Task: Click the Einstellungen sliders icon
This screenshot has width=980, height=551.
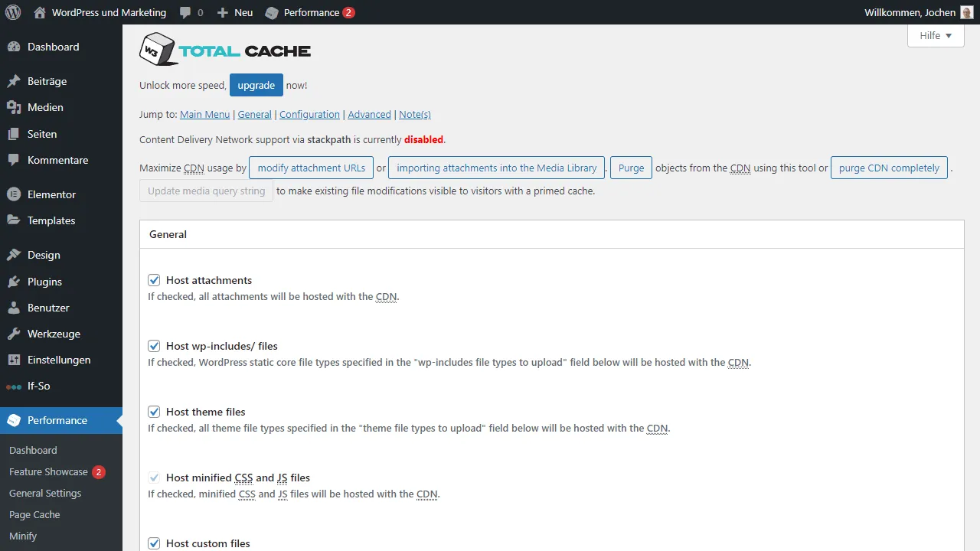Action: [14, 360]
